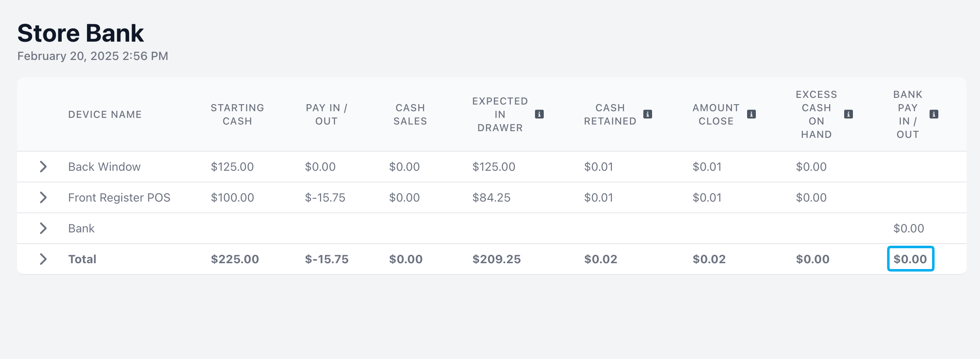Viewport: 980px width, 359px height.
Task: Click the Back Window device name
Action: [x=104, y=167]
